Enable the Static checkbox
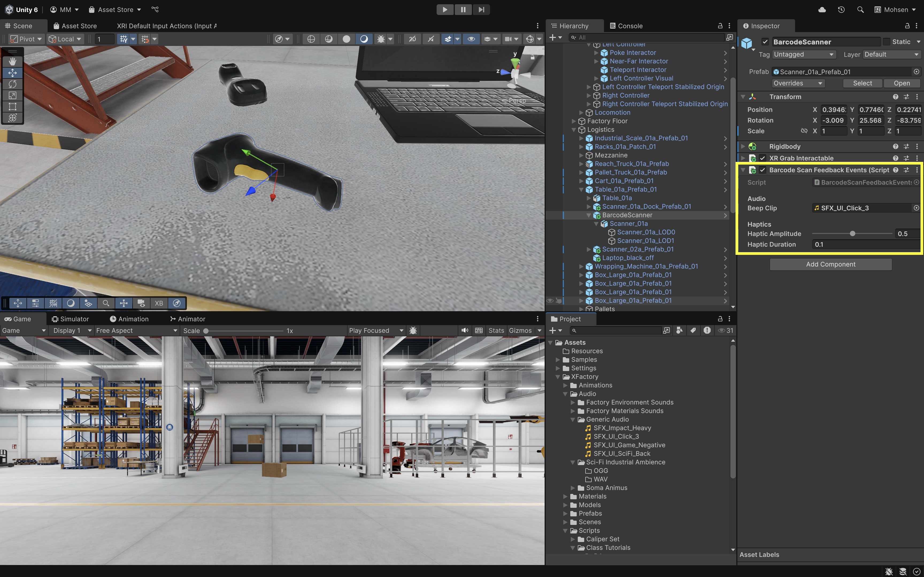The image size is (924, 577). (x=887, y=42)
